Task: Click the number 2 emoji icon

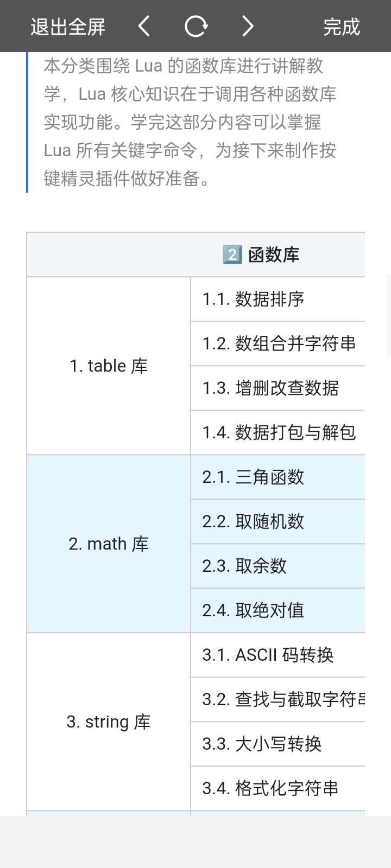Action: pos(232,254)
